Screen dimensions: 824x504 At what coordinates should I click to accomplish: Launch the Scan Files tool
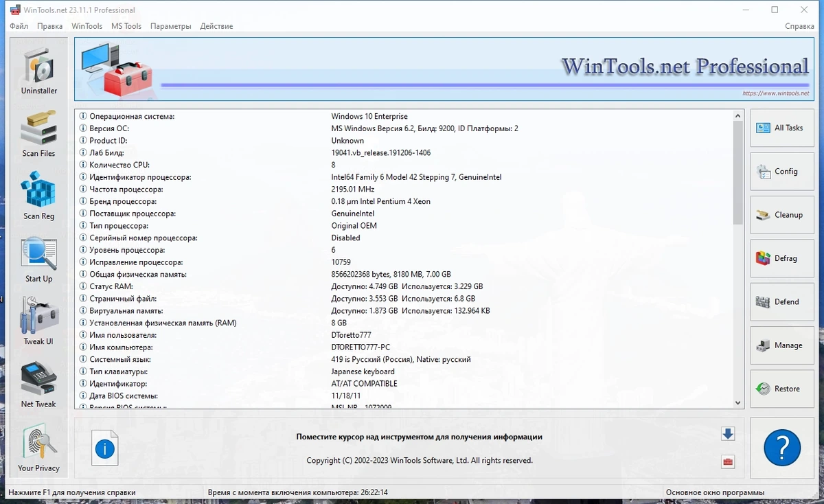pyautogui.click(x=39, y=133)
